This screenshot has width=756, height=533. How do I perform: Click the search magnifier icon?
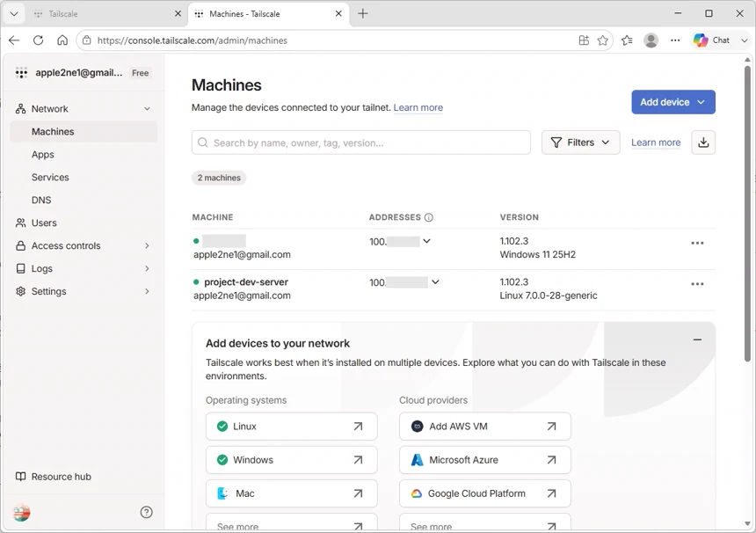point(203,142)
